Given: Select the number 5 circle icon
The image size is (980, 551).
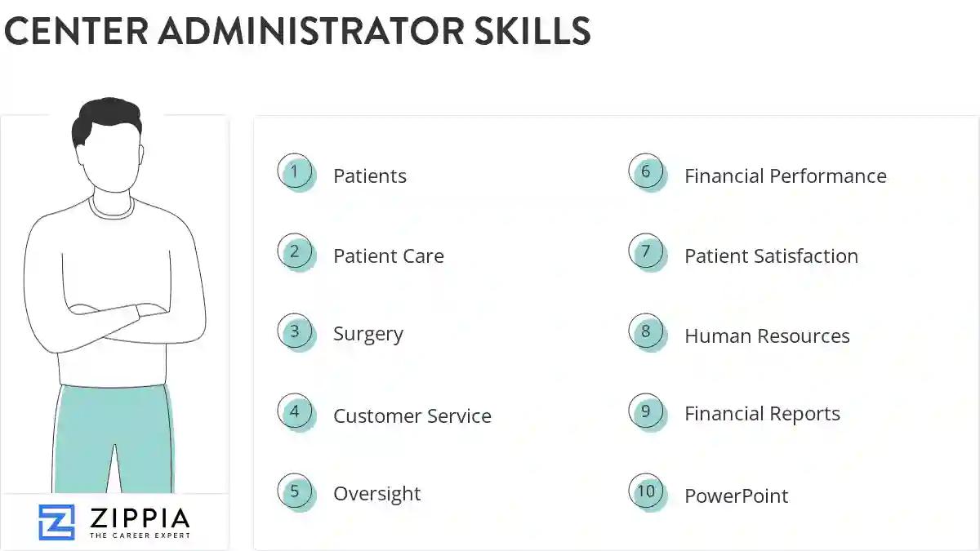Looking at the screenshot, I should 296,492.
